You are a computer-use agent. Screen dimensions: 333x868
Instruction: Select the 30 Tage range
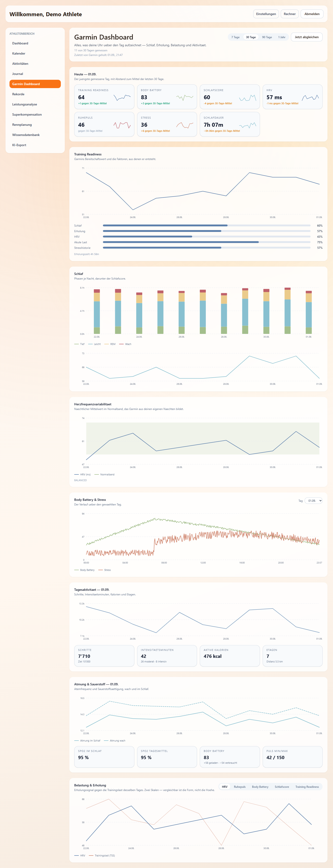click(x=251, y=37)
